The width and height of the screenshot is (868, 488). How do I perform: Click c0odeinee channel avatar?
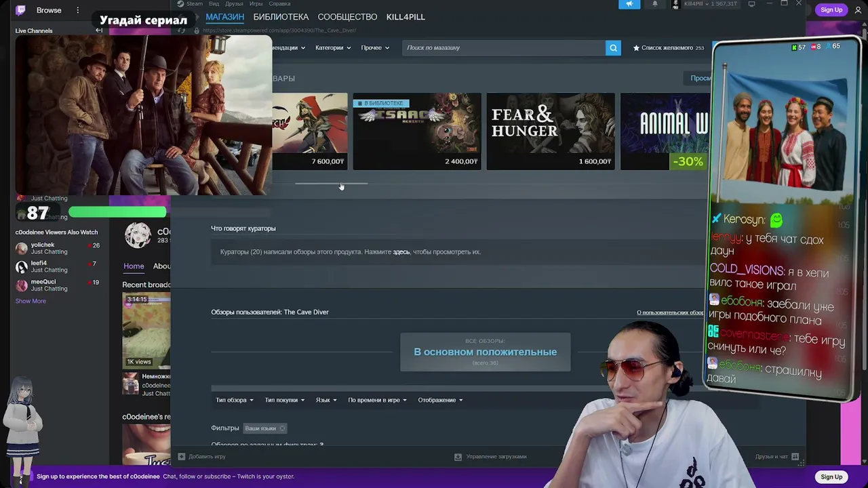coord(138,235)
